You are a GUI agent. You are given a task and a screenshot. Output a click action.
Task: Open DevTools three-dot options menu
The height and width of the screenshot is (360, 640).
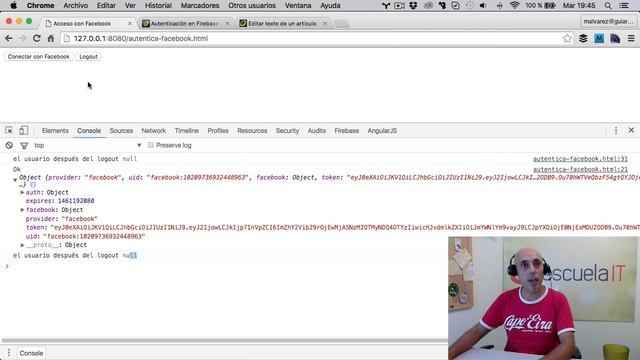point(616,131)
